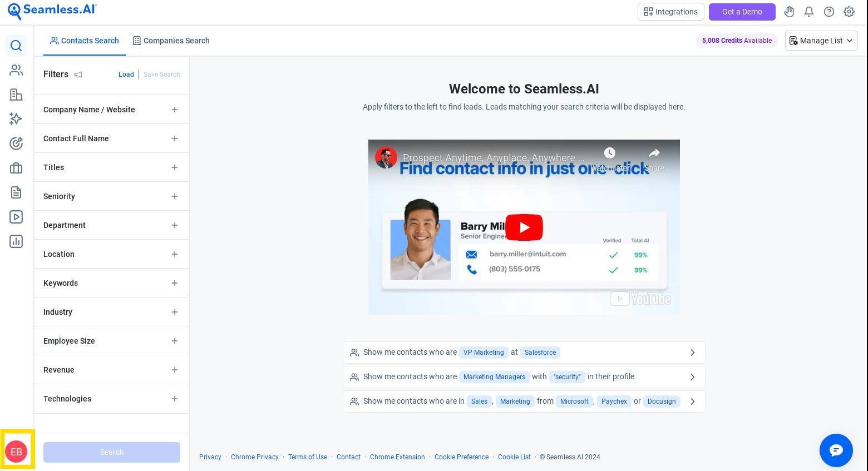Click the waving hand icon in header
The image size is (868, 471).
point(789,12)
